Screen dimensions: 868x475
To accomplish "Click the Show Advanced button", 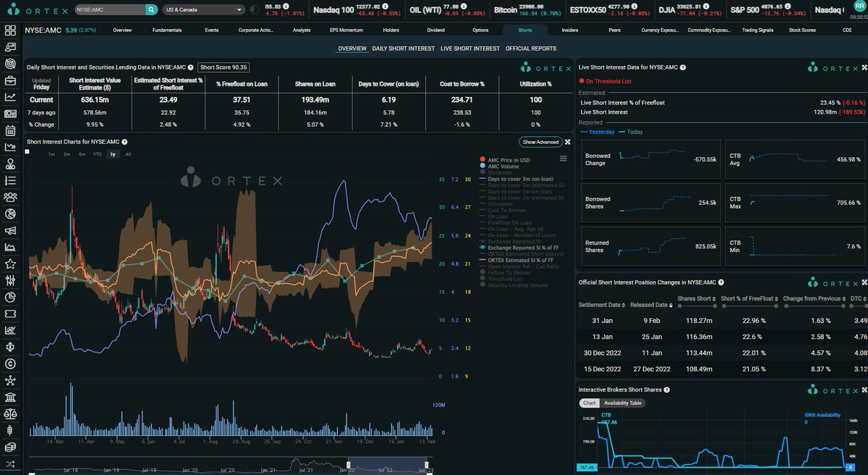I will coord(540,142).
